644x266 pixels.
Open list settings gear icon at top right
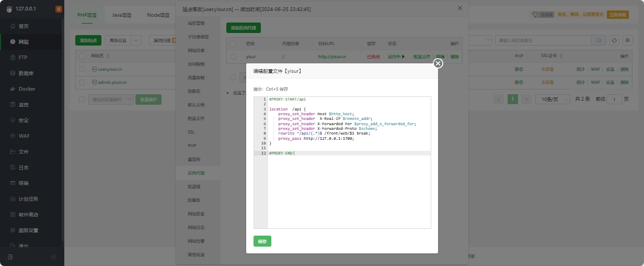[x=628, y=40]
